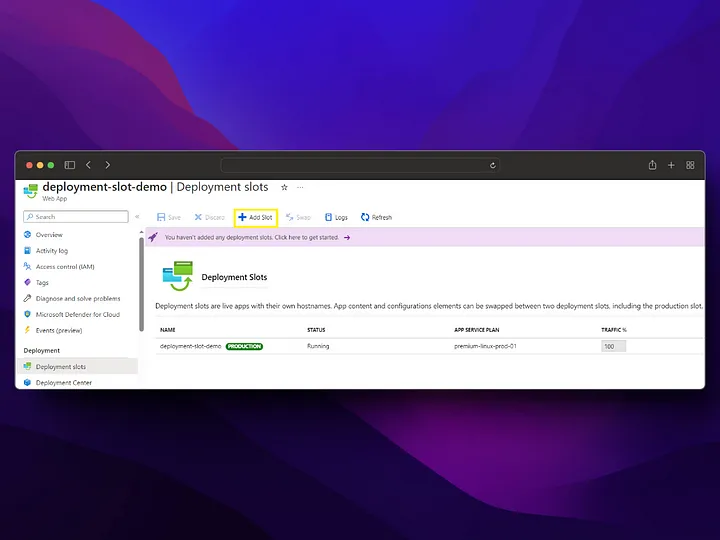Go back with browser back arrow
Screen dimensions: 720x540
pyautogui.click(x=89, y=165)
